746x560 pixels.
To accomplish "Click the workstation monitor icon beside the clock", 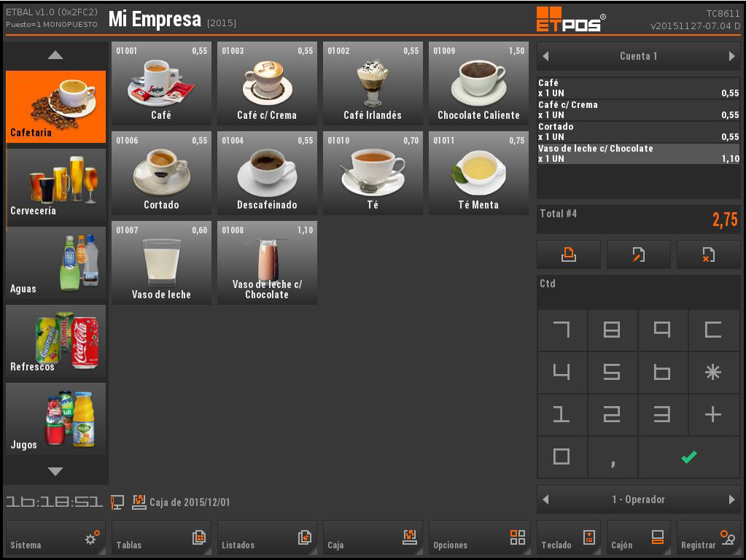I will pos(117,502).
